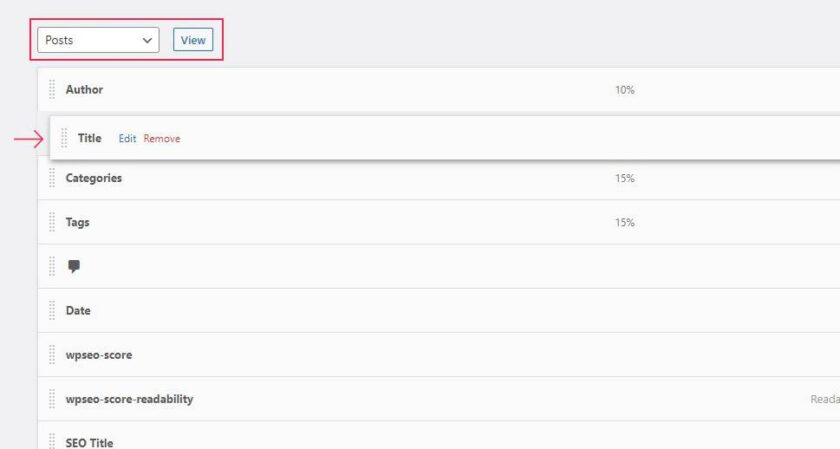Click Remove link on Title column

point(162,139)
